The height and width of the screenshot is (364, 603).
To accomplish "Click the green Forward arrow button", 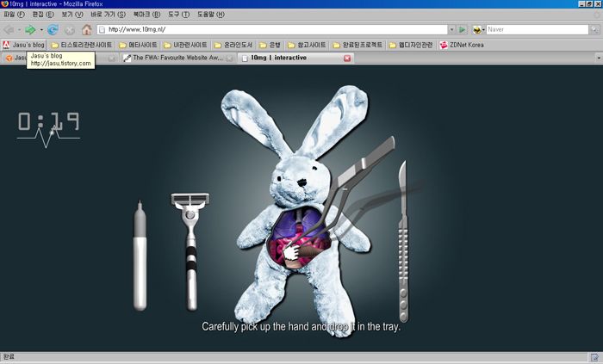I will (x=30, y=29).
